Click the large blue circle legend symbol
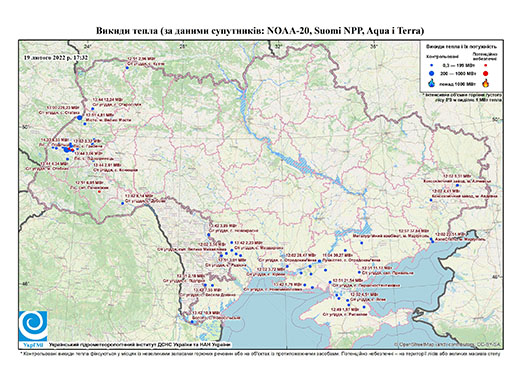This screenshot has width=520, height=368. coord(432,73)
